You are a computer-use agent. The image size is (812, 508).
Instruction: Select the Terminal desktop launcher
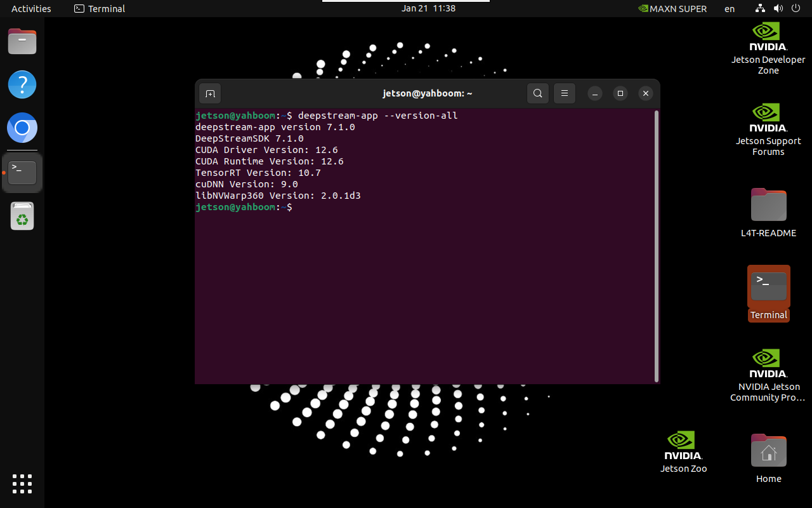pos(768,293)
